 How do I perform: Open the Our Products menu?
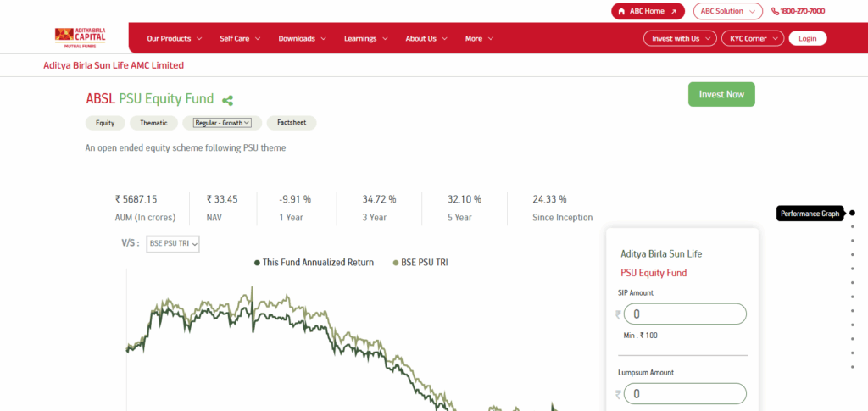[175, 39]
